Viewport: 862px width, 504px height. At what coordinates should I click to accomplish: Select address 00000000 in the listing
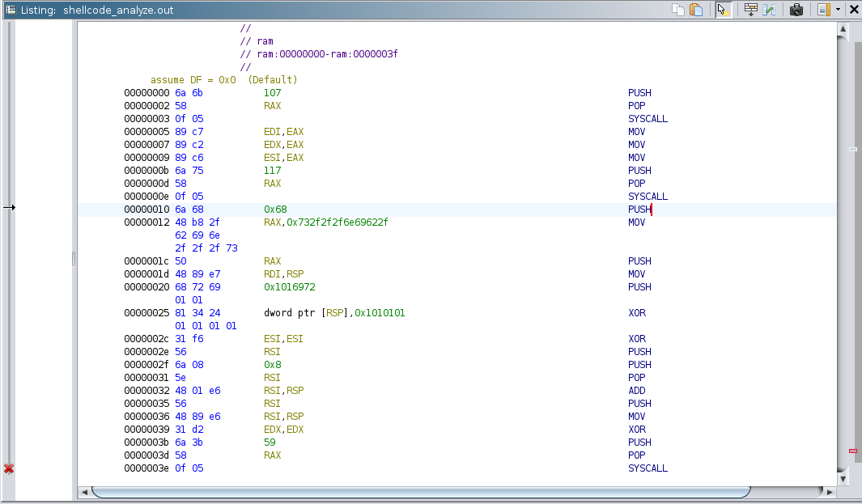click(x=146, y=92)
